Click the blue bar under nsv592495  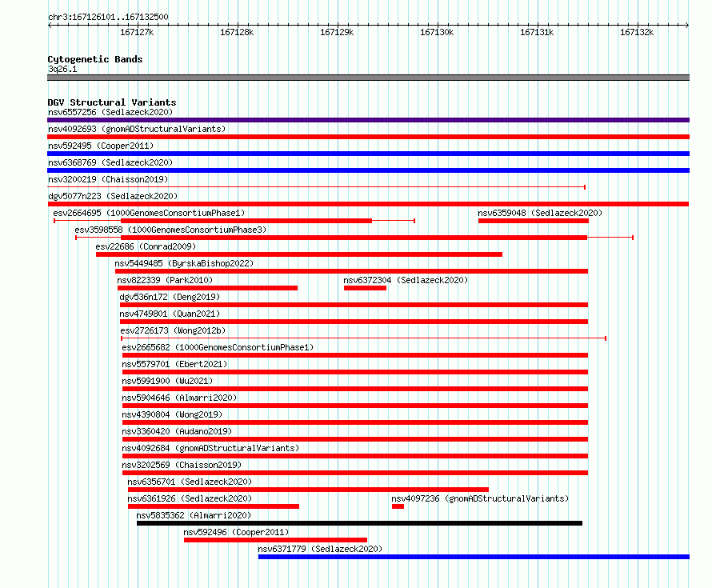point(368,154)
